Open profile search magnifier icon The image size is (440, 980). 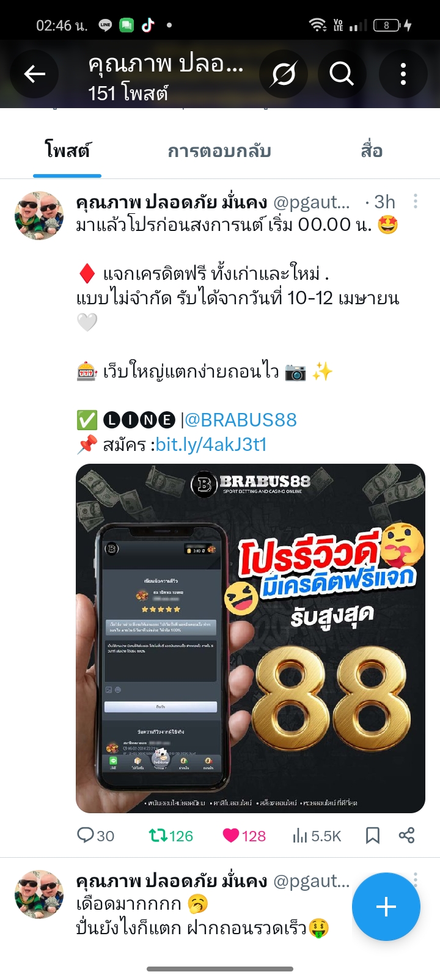342,74
